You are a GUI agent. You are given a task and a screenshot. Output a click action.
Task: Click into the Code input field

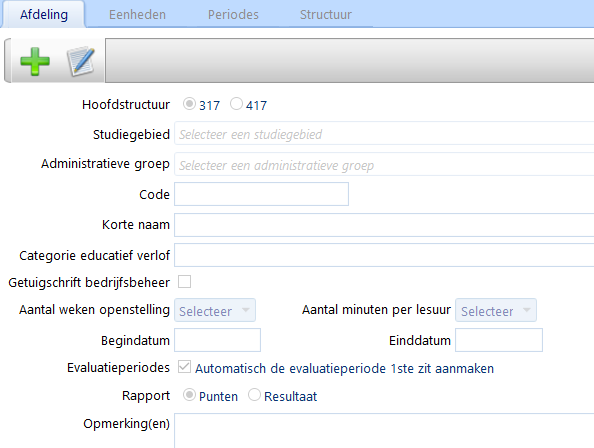261,194
